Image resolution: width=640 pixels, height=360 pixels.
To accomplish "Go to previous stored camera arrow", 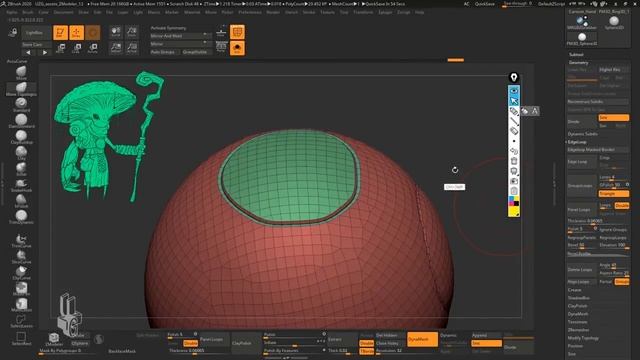I will (x=28, y=52).
